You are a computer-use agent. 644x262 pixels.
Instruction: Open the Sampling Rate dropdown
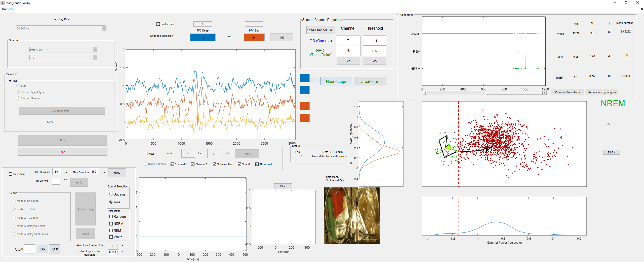click(x=104, y=28)
